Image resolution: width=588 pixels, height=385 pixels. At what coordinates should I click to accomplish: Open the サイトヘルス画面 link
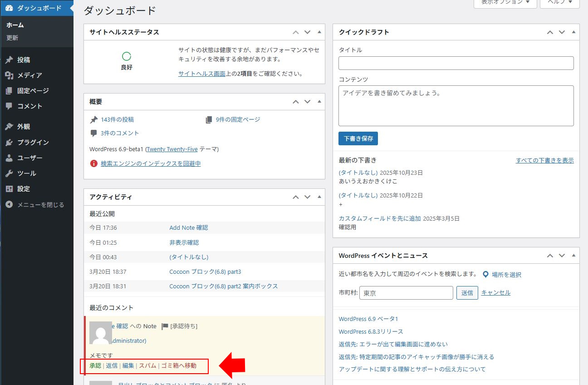pyautogui.click(x=201, y=74)
